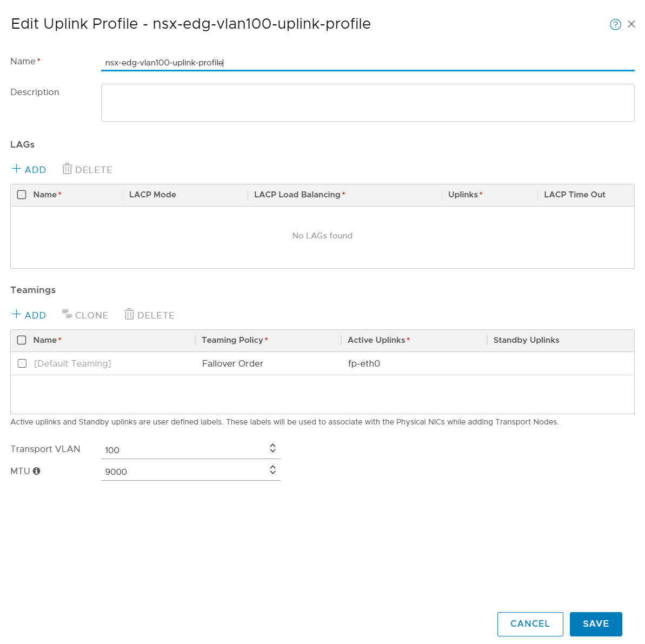Click the LACP Load Balancing column header
Viewport: 645px width, 644px height.
pyautogui.click(x=297, y=195)
